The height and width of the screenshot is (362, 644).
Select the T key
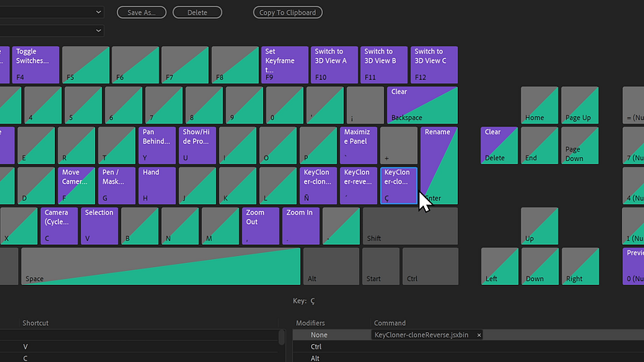point(117,145)
